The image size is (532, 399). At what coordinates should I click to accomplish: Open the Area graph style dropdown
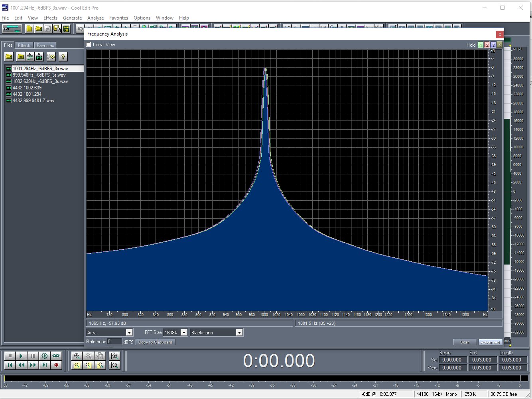click(109, 332)
